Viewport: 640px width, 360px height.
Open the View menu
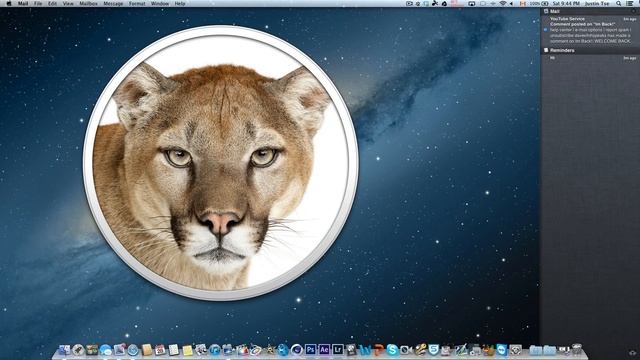point(68,3)
